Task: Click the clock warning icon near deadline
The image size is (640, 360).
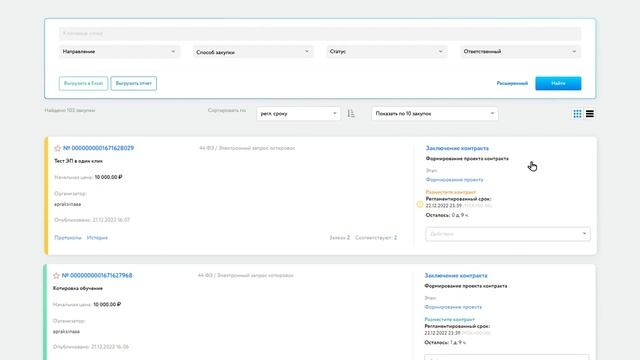Action: [x=420, y=204]
